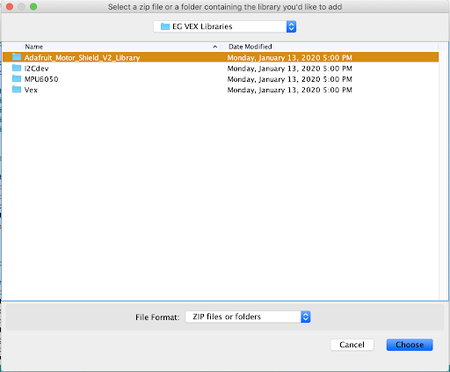Open the File Format dropdown
Image resolution: width=450 pixels, height=372 pixels.
[248, 317]
